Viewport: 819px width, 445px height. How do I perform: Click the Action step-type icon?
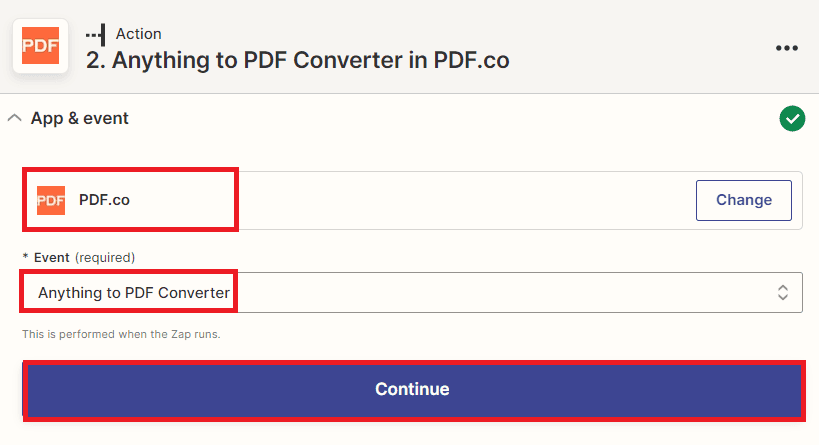click(x=97, y=34)
